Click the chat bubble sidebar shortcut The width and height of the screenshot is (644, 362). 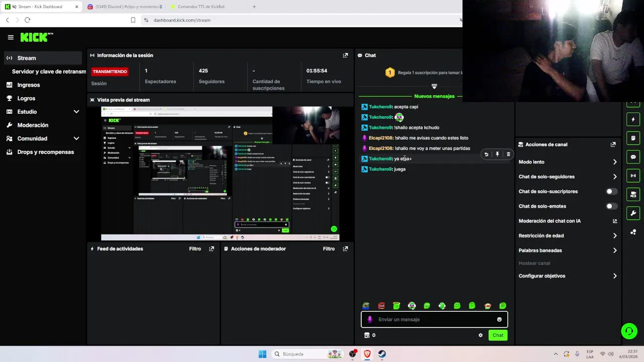tap(633, 157)
